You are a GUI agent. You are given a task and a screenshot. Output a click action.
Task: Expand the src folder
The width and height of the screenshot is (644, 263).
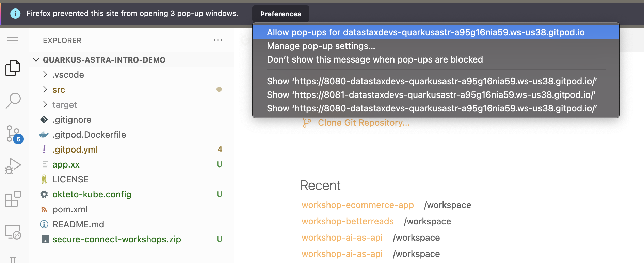[45, 89]
